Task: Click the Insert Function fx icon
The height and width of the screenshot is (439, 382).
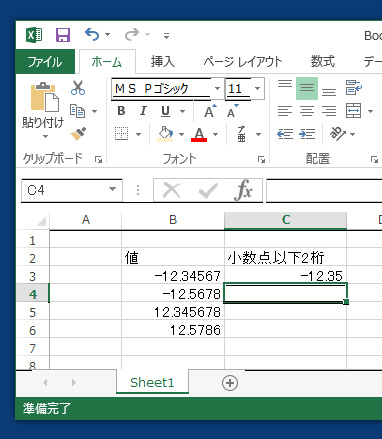Action: (244, 190)
